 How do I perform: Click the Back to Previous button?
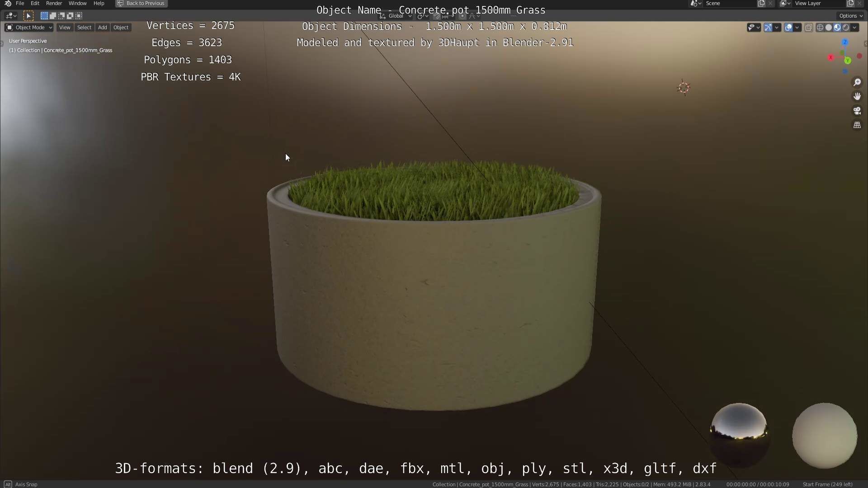coord(142,3)
